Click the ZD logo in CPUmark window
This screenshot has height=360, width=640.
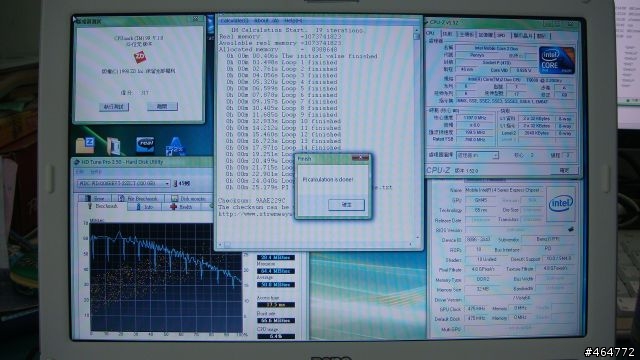pyautogui.click(x=140, y=56)
